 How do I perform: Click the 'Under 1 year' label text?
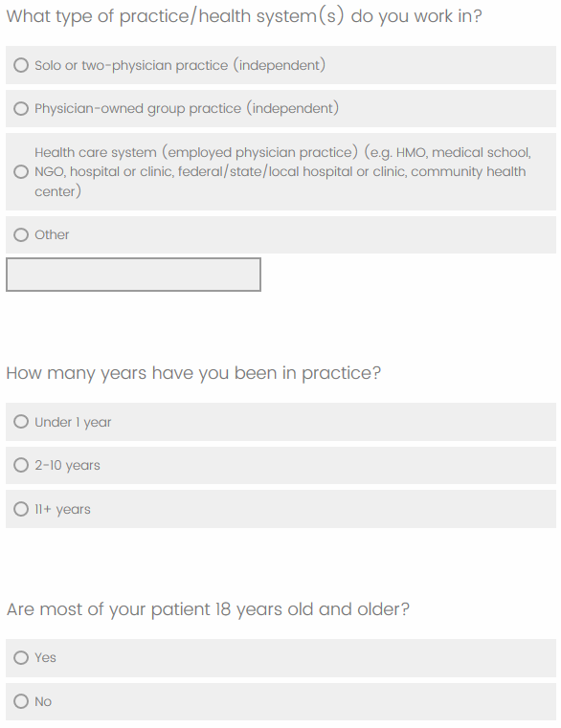(73, 422)
